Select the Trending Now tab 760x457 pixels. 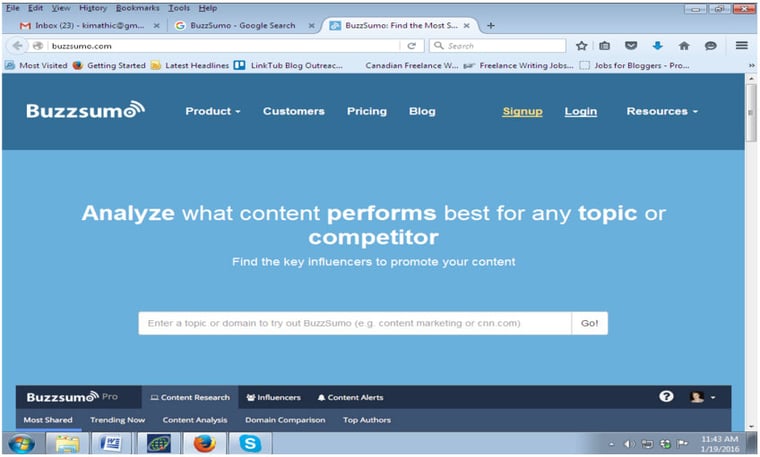[x=117, y=420]
